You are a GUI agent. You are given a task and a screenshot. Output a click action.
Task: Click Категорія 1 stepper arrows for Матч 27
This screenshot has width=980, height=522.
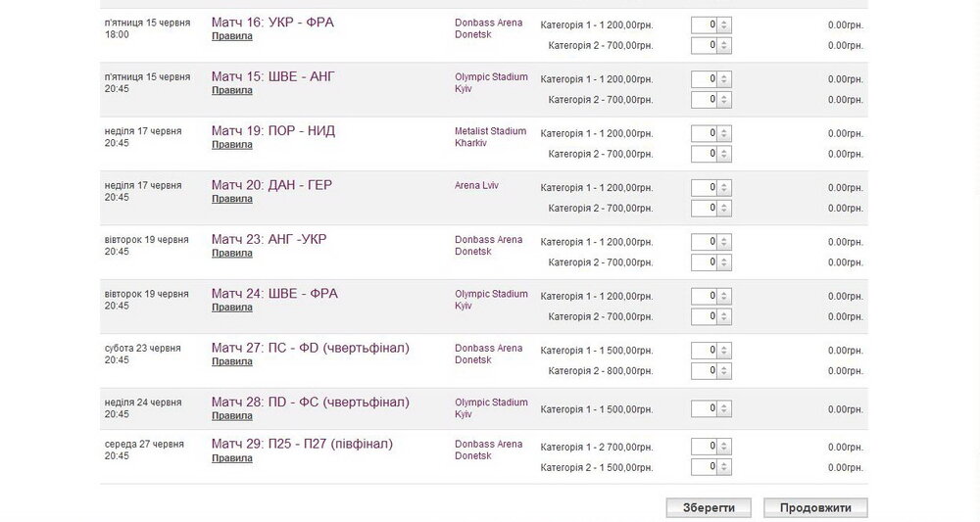(x=724, y=351)
